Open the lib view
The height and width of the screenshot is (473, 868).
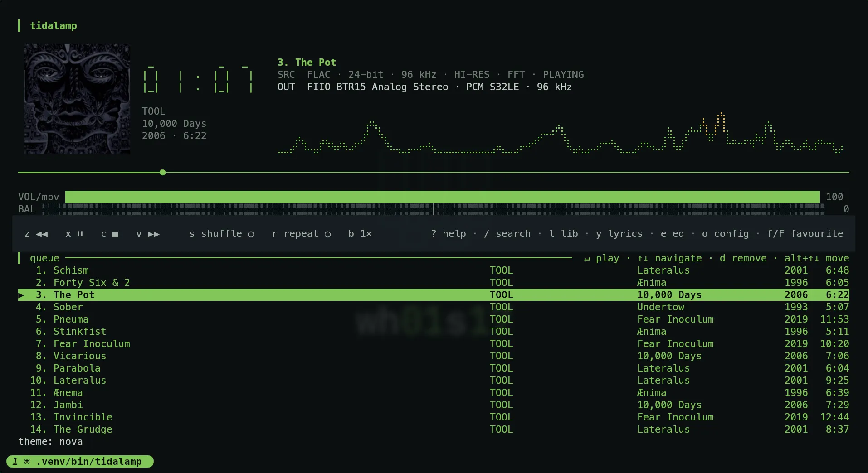[x=564, y=234]
